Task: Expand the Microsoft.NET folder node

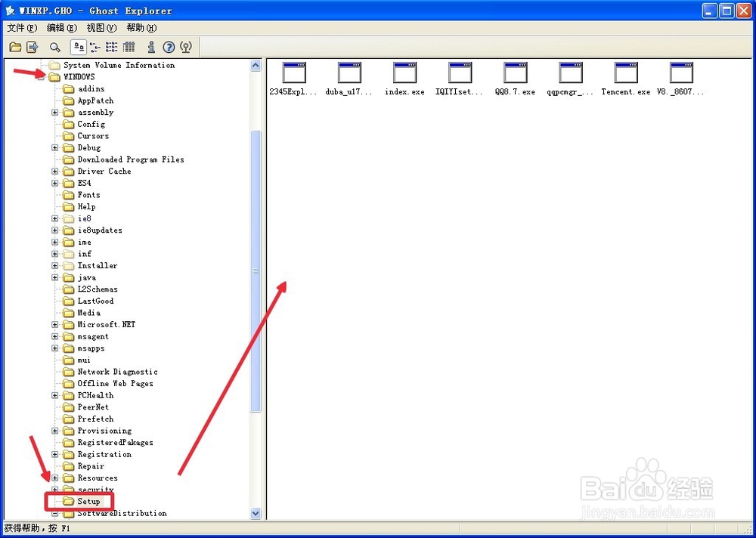Action: point(55,325)
